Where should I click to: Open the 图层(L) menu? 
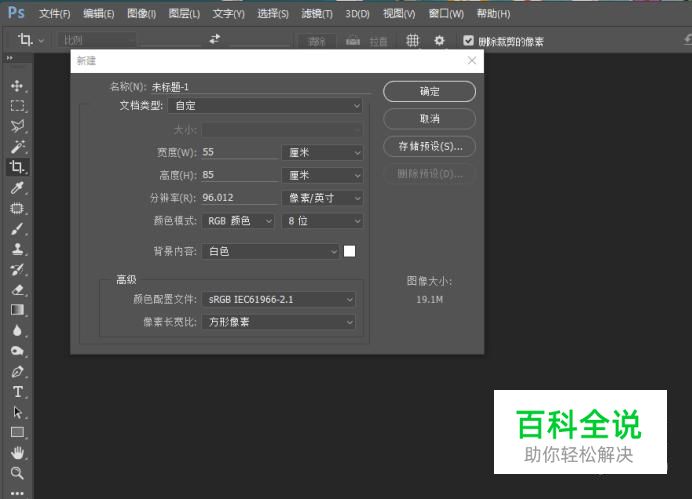click(x=184, y=14)
